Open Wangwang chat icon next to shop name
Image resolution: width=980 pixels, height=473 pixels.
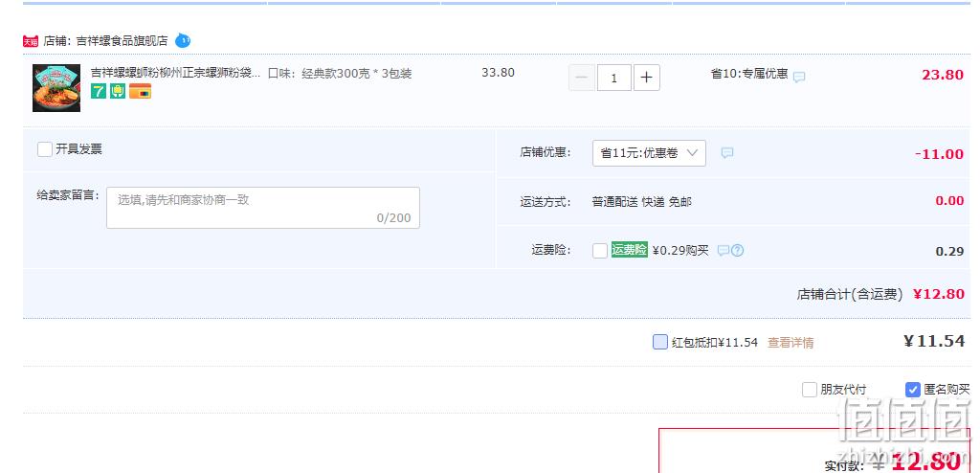(183, 40)
